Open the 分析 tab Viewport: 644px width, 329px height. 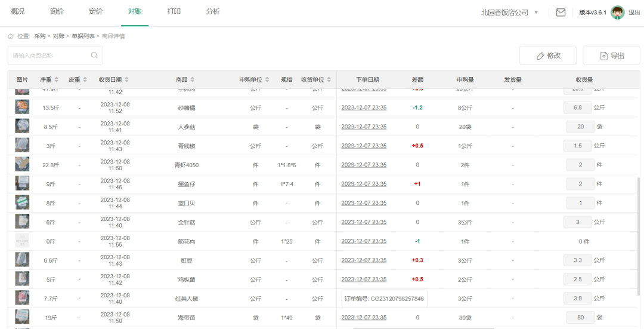[212, 12]
